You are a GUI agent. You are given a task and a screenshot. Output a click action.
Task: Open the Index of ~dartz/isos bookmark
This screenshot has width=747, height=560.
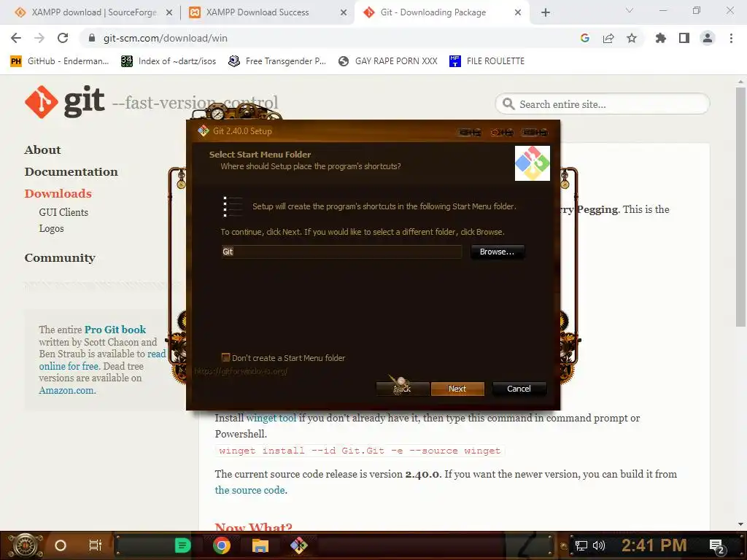pos(169,61)
